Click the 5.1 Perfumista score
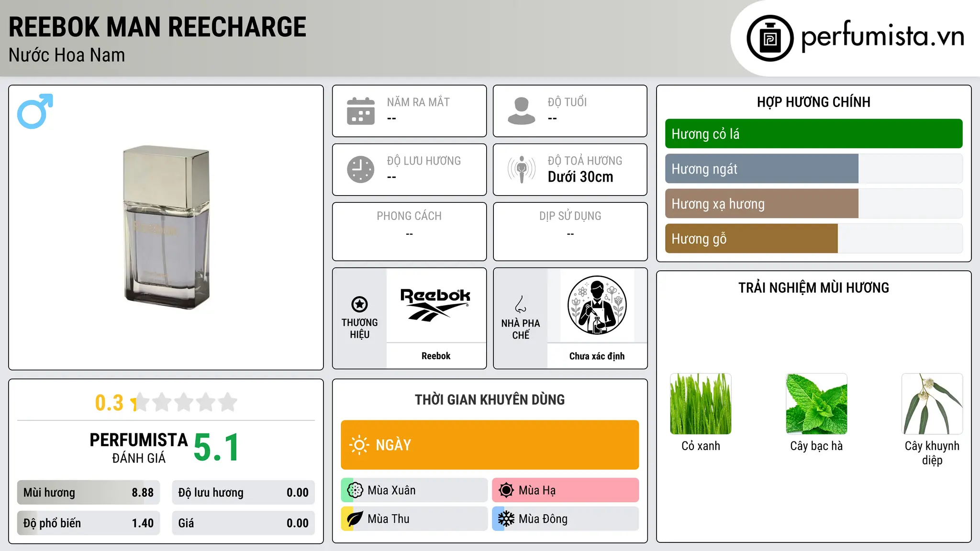The height and width of the screenshot is (551, 980). tap(216, 447)
